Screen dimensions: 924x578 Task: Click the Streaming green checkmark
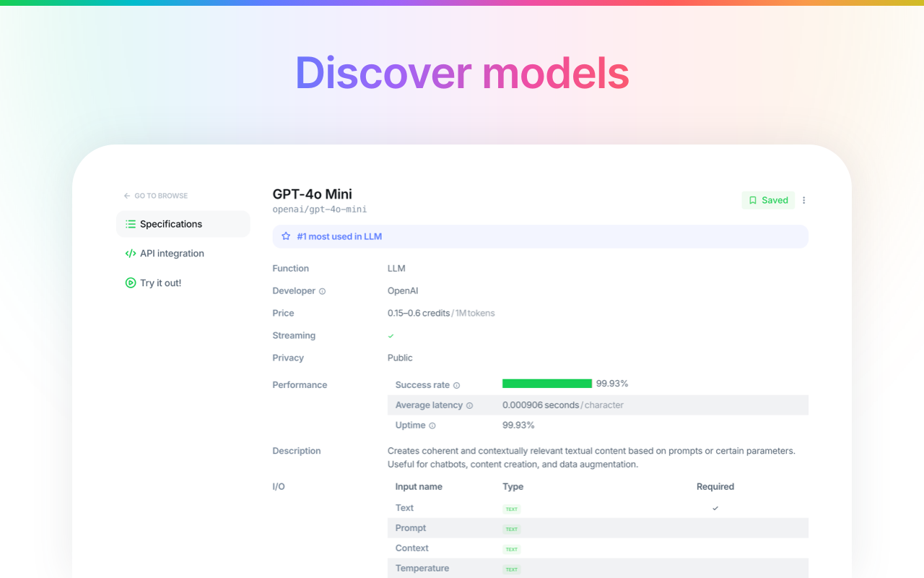tap(391, 336)
